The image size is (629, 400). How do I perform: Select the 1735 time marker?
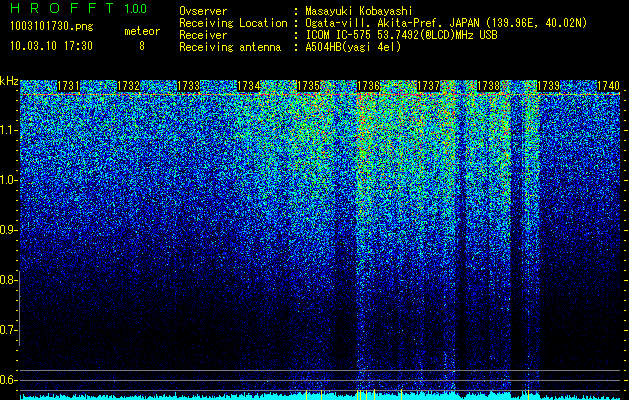(x=308, y=86)
